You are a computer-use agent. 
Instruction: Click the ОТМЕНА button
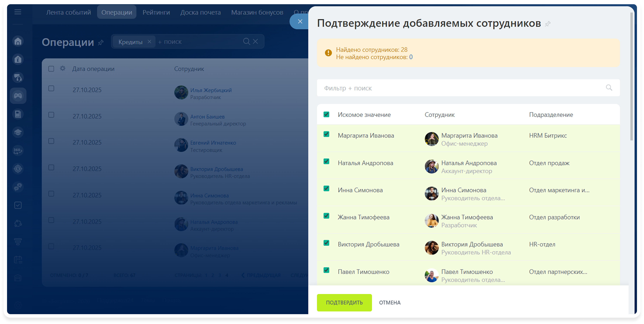[x=390, y=303]
